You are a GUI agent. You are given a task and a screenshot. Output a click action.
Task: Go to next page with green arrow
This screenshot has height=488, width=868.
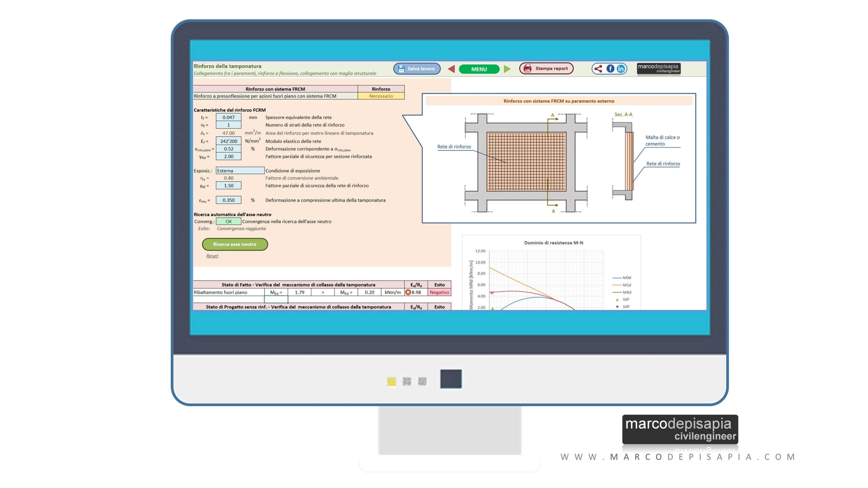click(x=507, y=69)
